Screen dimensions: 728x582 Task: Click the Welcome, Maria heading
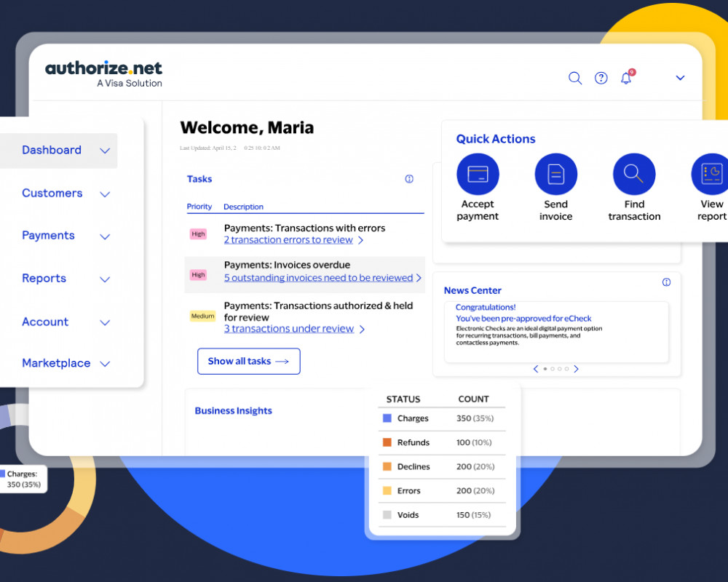pos(247,127)
